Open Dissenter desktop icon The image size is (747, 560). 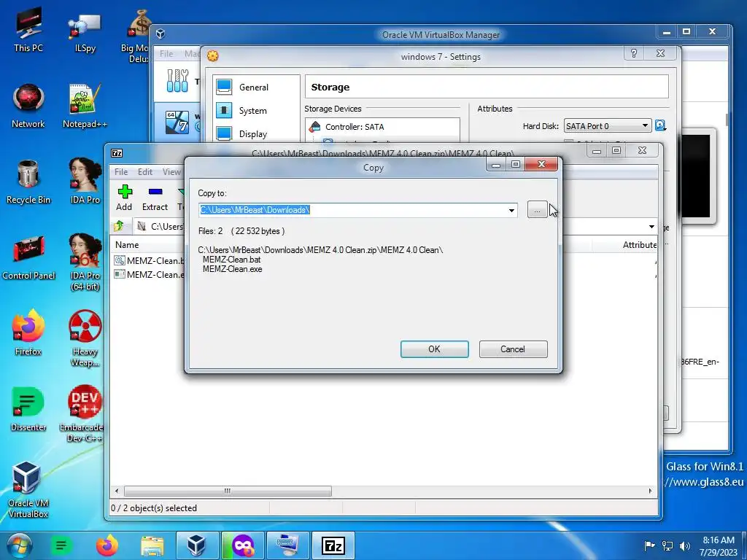click(28, 410)
